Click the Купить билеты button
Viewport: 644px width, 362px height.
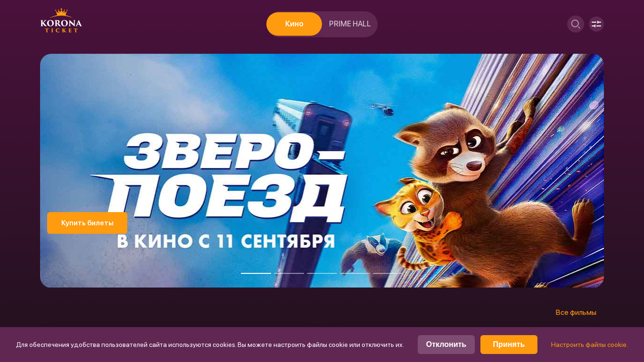pos(87,223)
